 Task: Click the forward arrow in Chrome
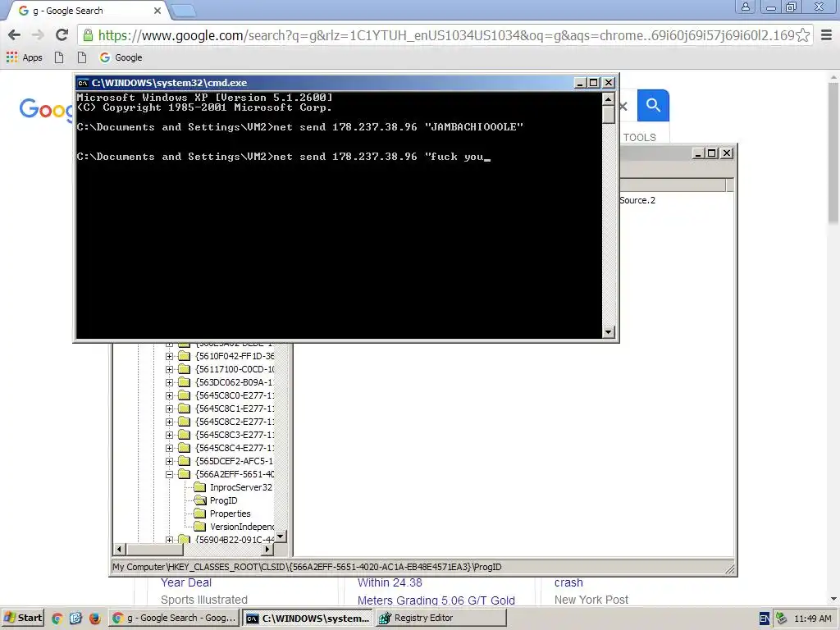(38, 35)
